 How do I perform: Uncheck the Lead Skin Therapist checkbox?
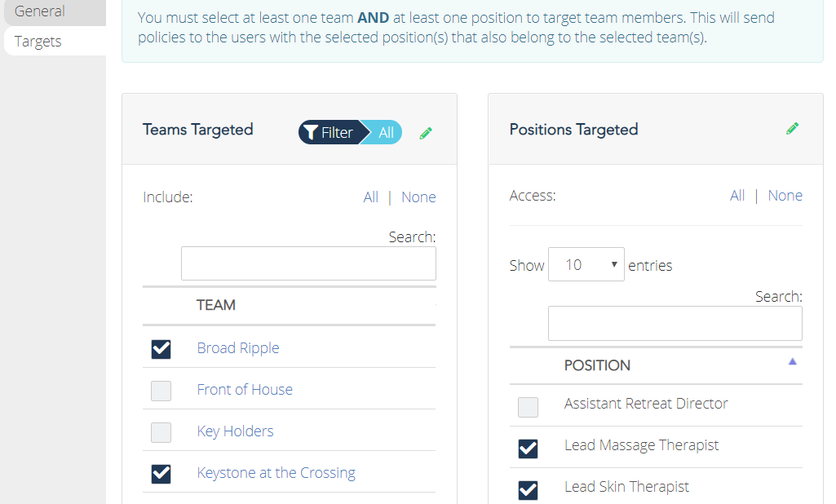[528, 489]
